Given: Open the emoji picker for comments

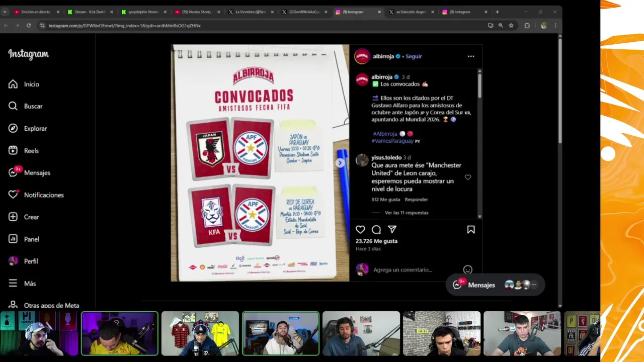Looking at the screenshot, I should coord(467,270).
